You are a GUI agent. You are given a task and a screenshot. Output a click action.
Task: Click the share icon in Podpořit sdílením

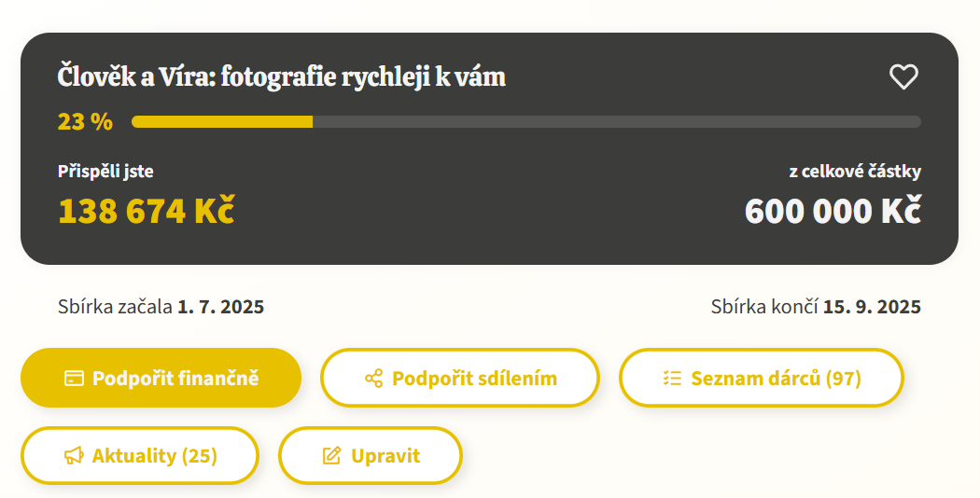coord(373,378)
